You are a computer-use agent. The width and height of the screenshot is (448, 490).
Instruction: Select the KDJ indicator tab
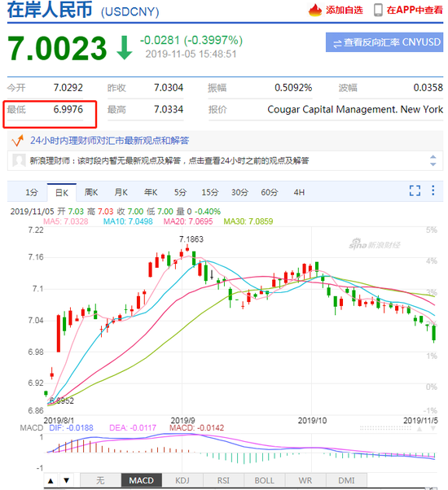click(182, 480)
